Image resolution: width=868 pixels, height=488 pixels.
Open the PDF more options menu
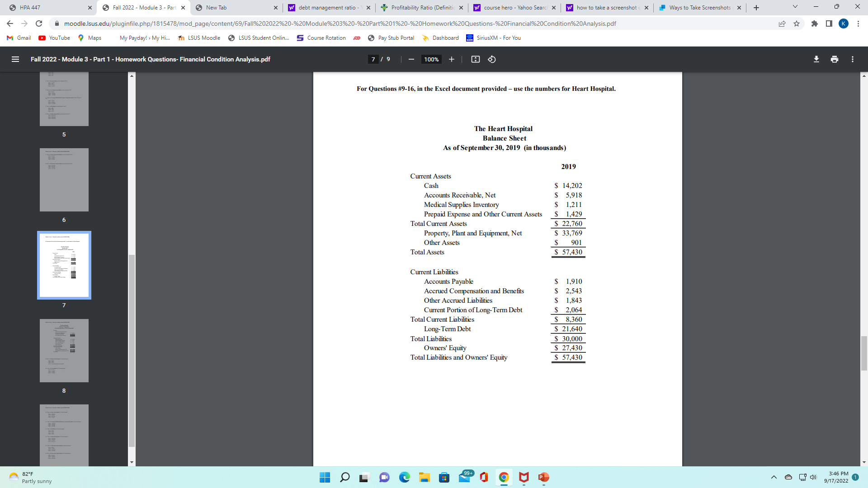(853, 59)
